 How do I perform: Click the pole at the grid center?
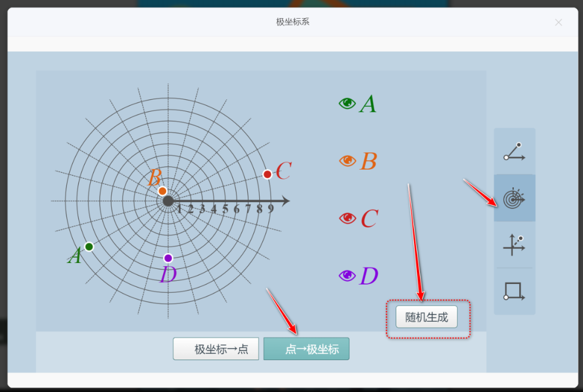(167, 200)
